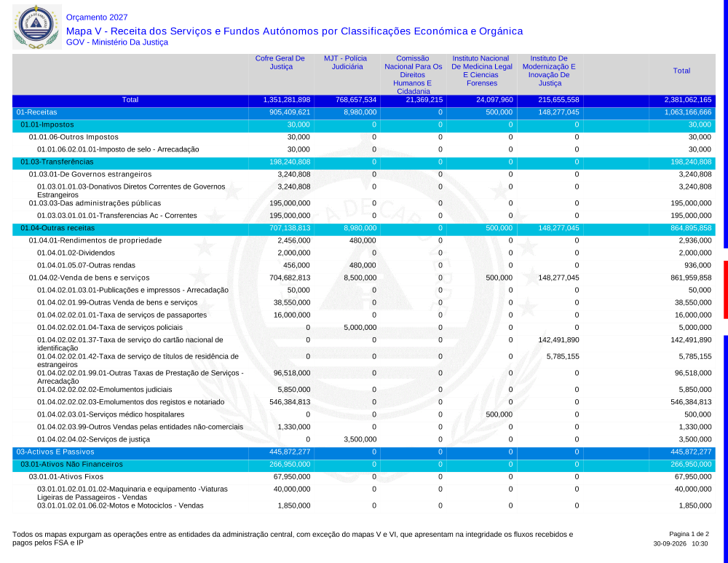This screenshot has height=563, width=728.
Task: Click '03.01-Ativos Não Financeiros' row label
Action: (71, 465)
